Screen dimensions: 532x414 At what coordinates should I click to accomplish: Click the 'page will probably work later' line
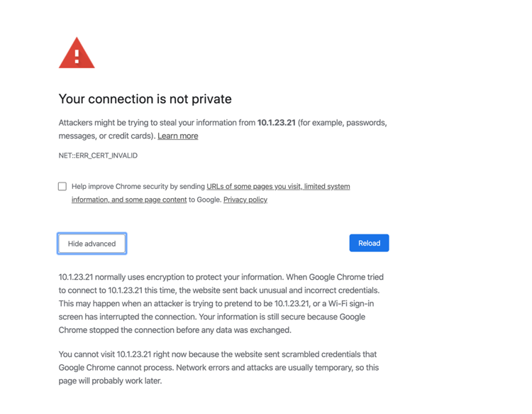(110, 381)
